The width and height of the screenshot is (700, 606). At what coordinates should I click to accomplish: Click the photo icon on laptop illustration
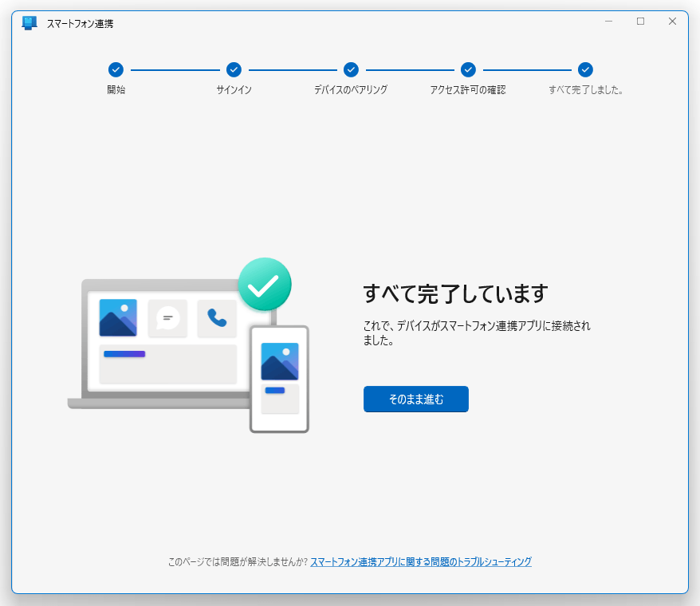pyautogui.click(x=118, y=317)
